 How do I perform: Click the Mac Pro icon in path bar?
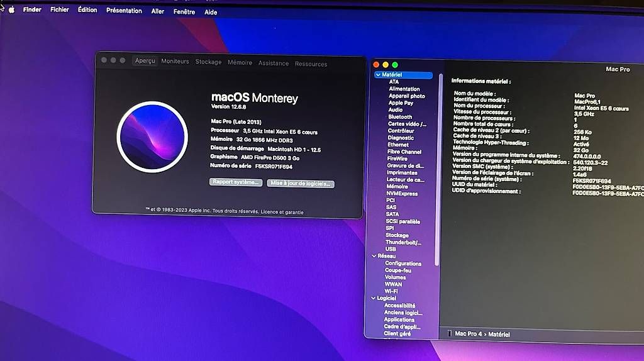pos(449,334)
